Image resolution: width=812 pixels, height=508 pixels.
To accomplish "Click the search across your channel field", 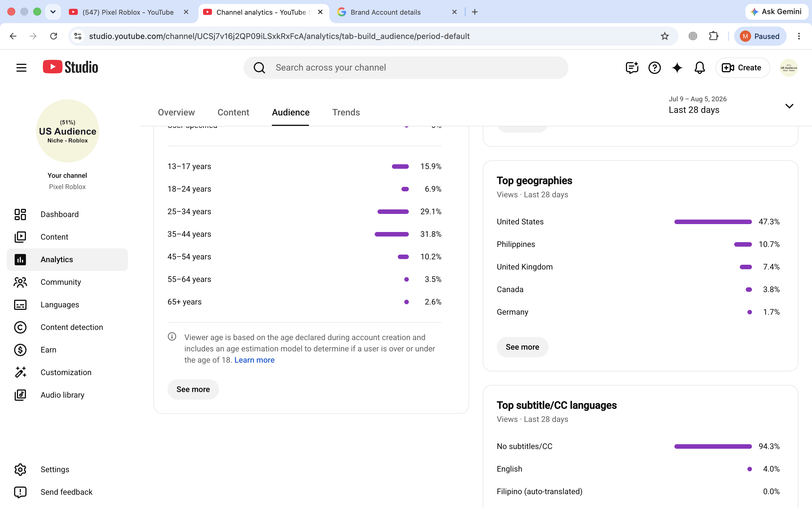I will pyautogui.click(x=406, y=67).
